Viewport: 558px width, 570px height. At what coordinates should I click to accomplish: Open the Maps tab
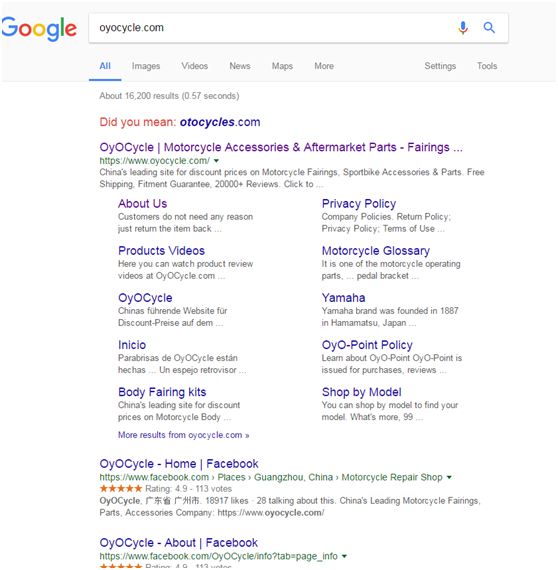pyautogui.click(x=282, y=66)
